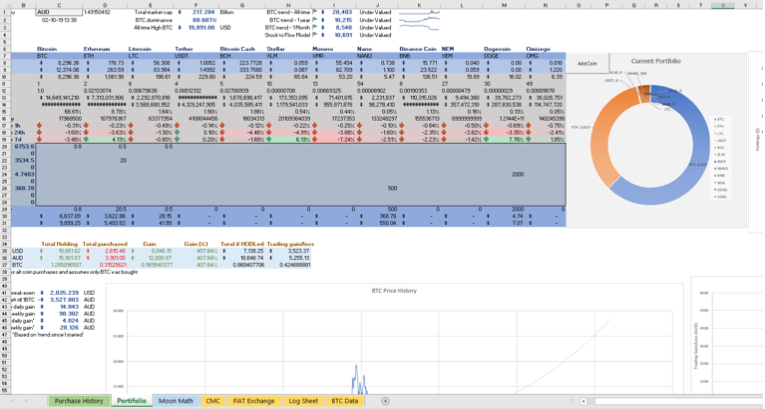Click the BTC Price History chart title
765x409 pixels.
[x=394, y=290]
